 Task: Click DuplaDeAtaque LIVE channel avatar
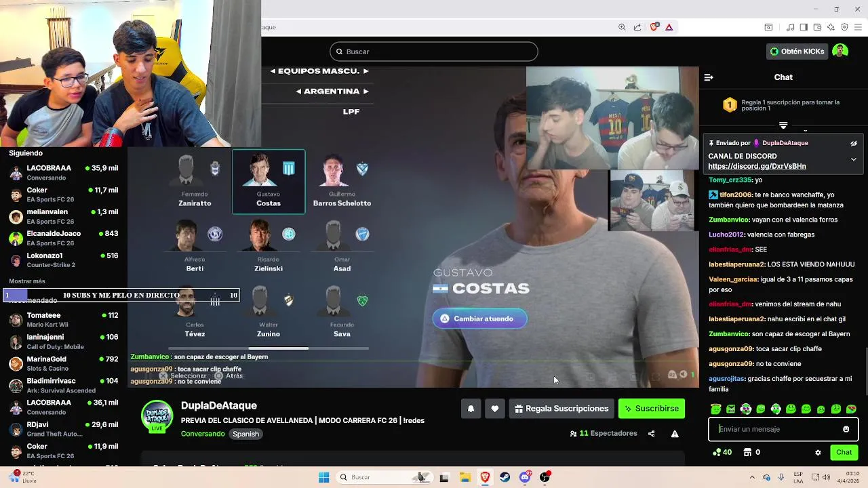click(x=157, y=417)
